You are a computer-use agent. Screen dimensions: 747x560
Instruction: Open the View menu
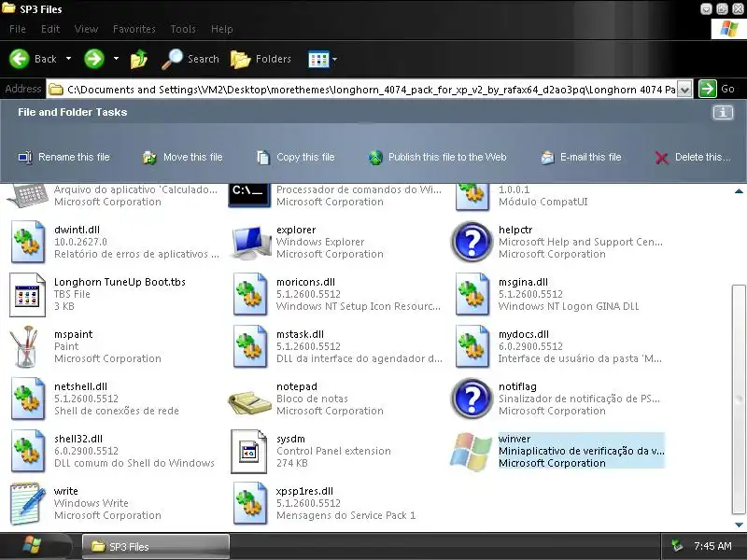(x=86, y=29)
